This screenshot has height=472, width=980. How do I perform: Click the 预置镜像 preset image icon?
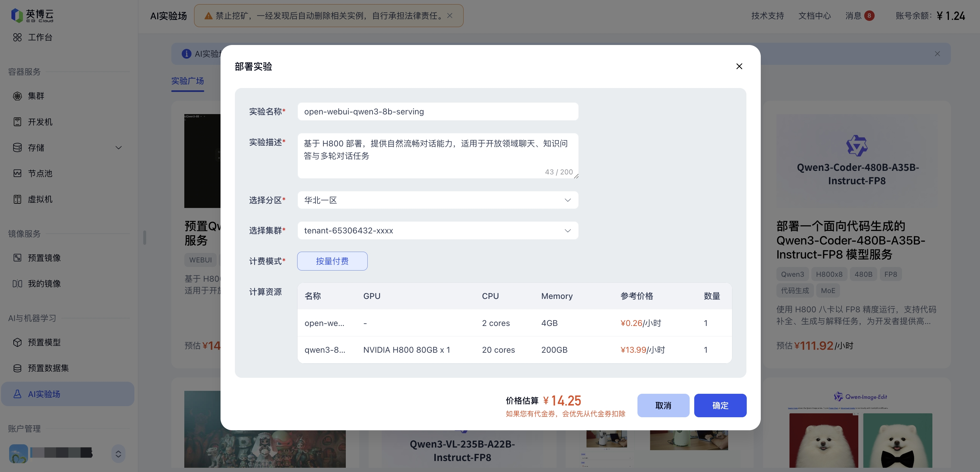[17, 258]
